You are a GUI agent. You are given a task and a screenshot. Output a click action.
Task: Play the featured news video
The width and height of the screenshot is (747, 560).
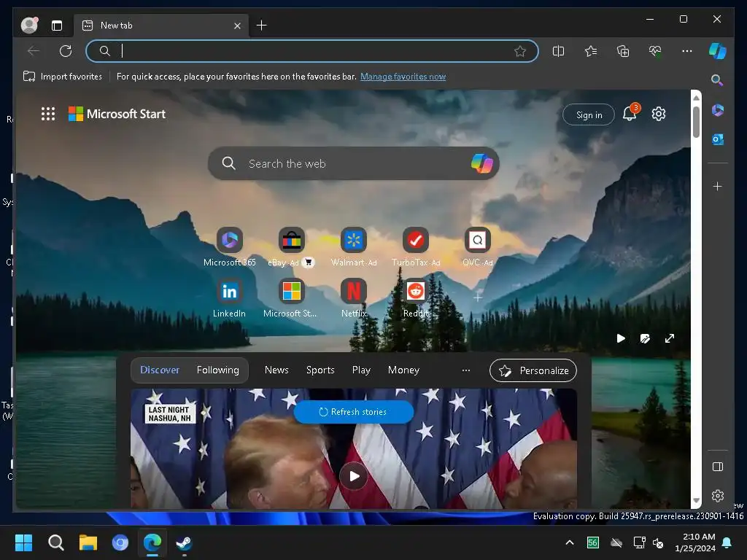[354, 475]
